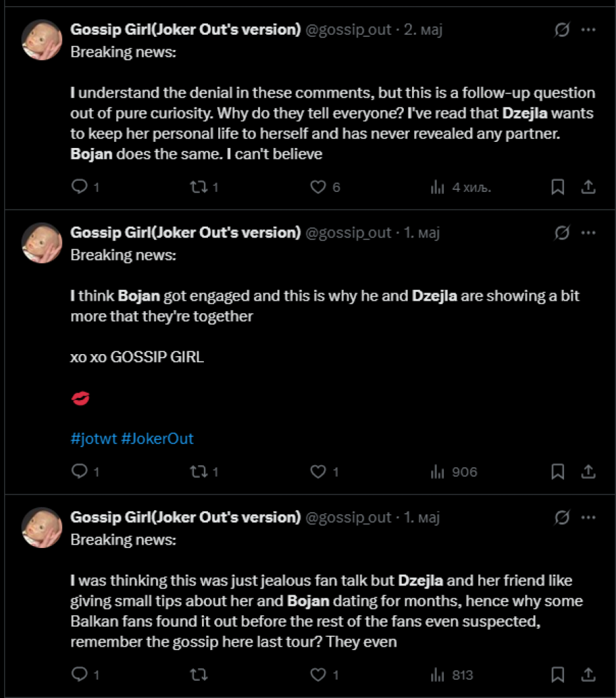The width and height of the screenshot is (616, 698).
Task: Like the tweet about Bojan engaged
Action: 318,472
